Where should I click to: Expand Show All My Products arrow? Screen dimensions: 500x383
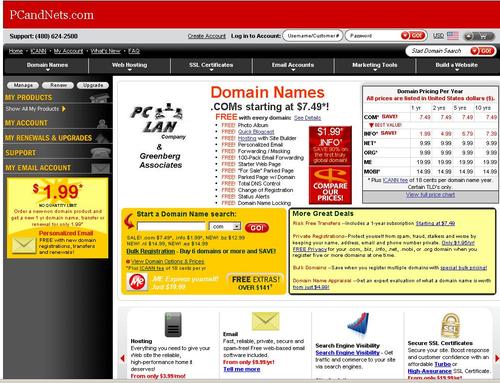[64, 109]
